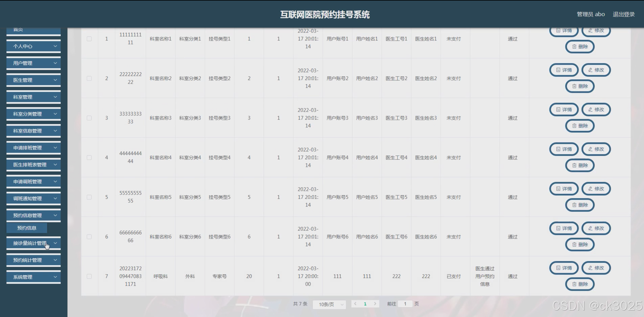Delete the row with 用户账号5
This screenshot has height=317, width=644.
point(580,205)
